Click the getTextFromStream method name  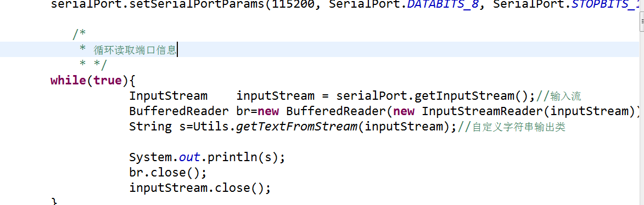tap(296, 127)
